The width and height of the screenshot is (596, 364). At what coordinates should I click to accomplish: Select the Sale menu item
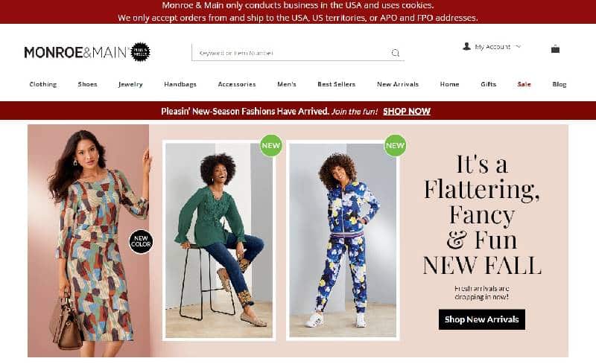point(524,84)
